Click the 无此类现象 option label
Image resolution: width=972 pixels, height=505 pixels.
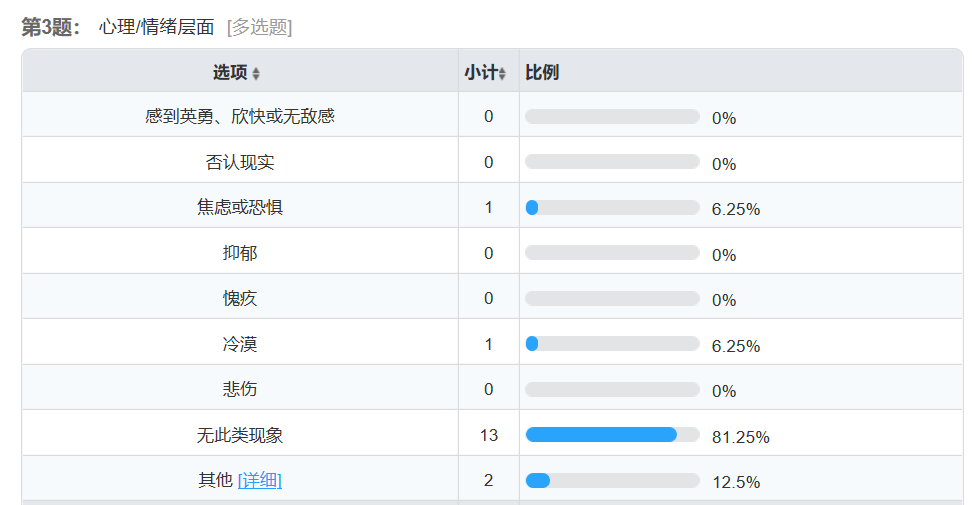click(240, 435)
